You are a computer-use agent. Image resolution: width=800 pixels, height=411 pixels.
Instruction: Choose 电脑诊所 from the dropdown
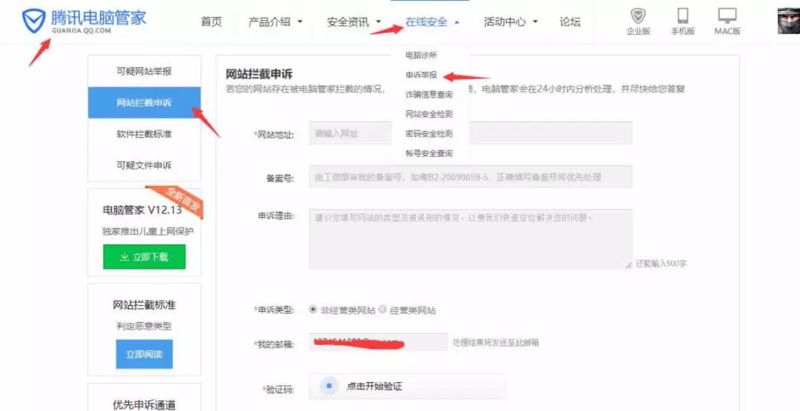(x=421, y=55)
